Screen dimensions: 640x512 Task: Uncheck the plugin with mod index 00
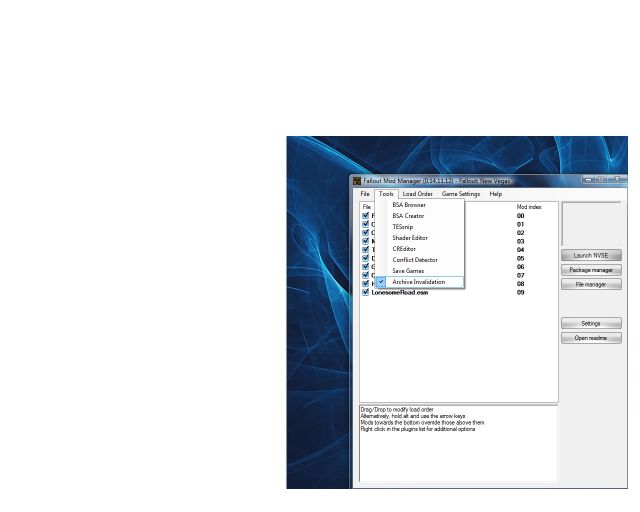point(365,216)
